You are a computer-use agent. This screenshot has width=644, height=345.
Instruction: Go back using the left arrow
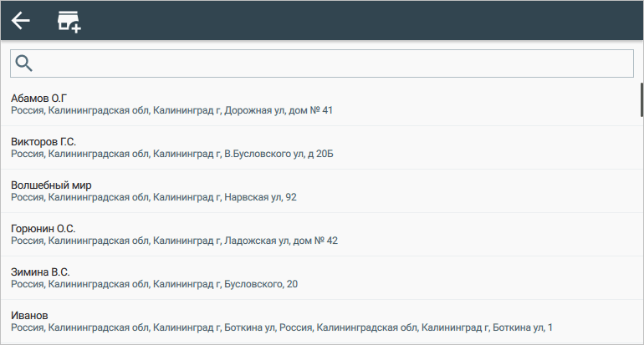(21, 21)
